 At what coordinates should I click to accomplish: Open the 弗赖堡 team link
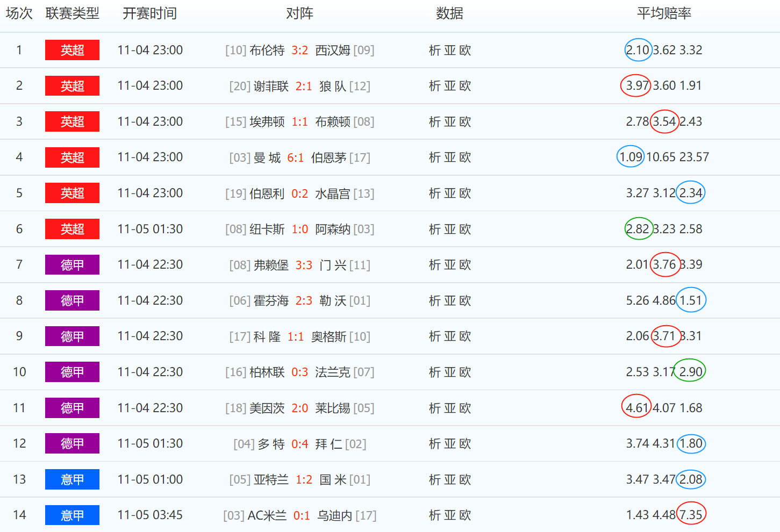271,265
